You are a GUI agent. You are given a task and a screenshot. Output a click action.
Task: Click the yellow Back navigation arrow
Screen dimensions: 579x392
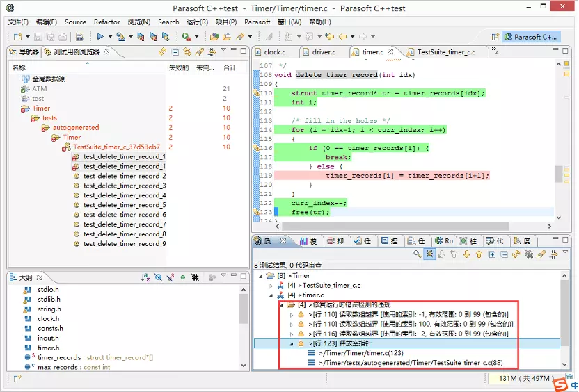[x=342, y=37]
